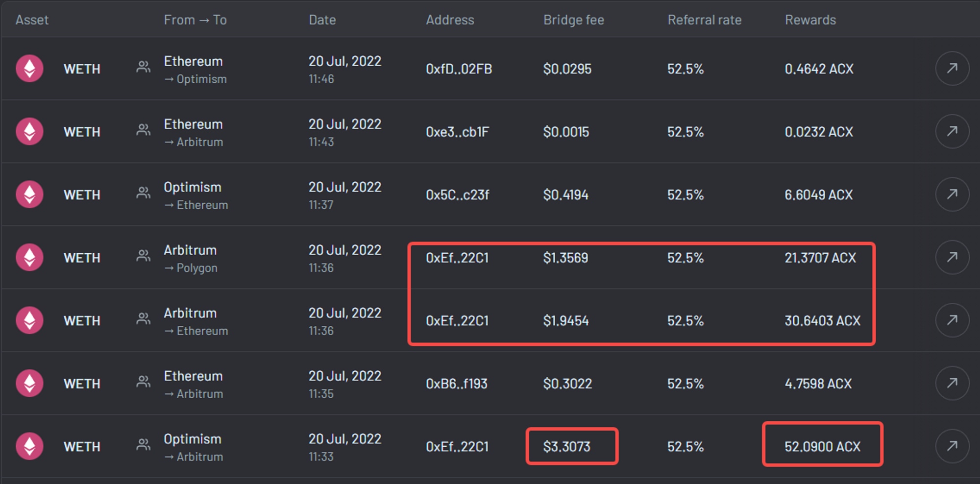Image resolution: width=980 pixels, height=484 pixels.
Task: Click address 0x5C..c23f
Action: pyautogui.click(x=458, y=195)
